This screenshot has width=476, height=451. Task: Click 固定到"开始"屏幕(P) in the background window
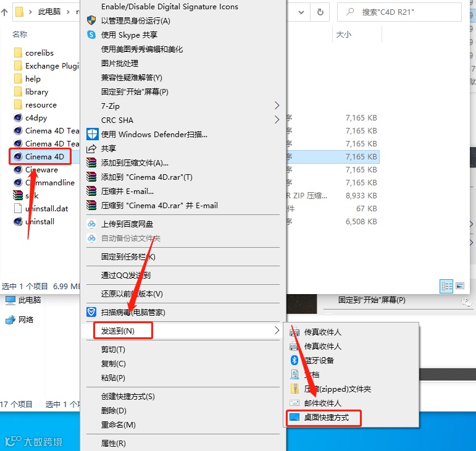372,300
